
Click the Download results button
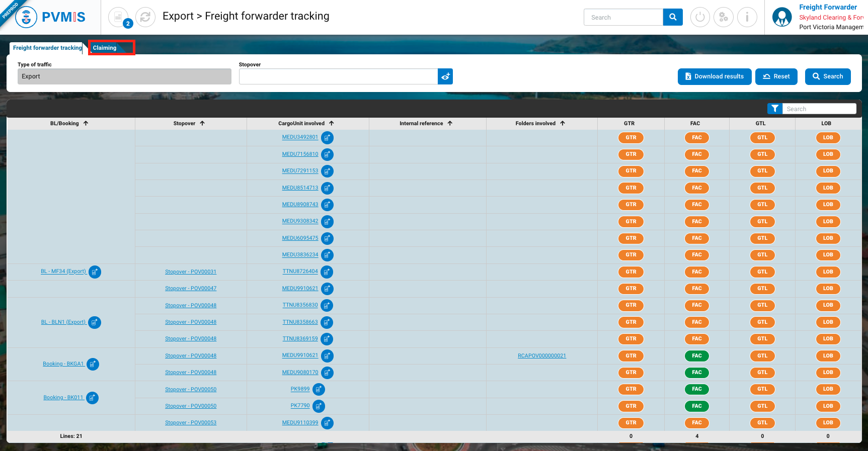tap(714, 76)
